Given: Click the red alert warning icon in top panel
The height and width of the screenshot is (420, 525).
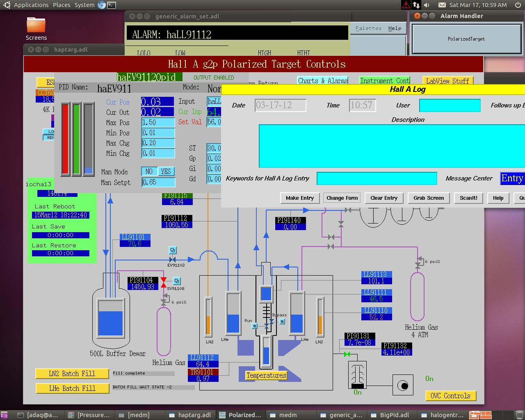Looking at the screenshot, I should coord(406,5).
